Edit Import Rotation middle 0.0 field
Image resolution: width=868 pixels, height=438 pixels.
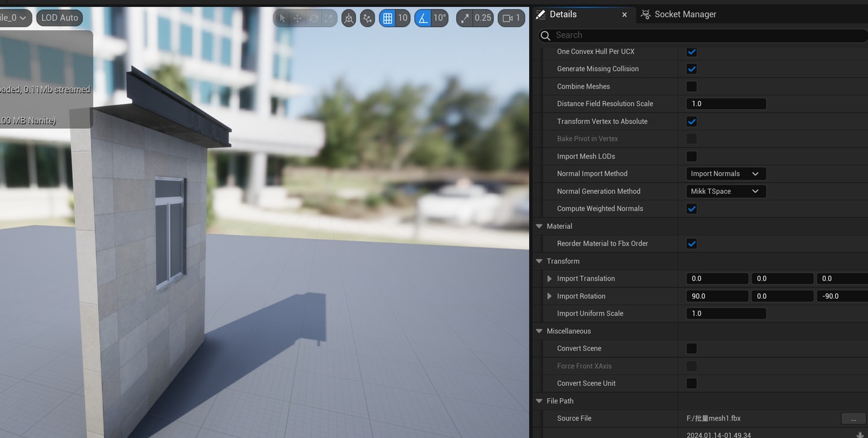tap(782, 296)
